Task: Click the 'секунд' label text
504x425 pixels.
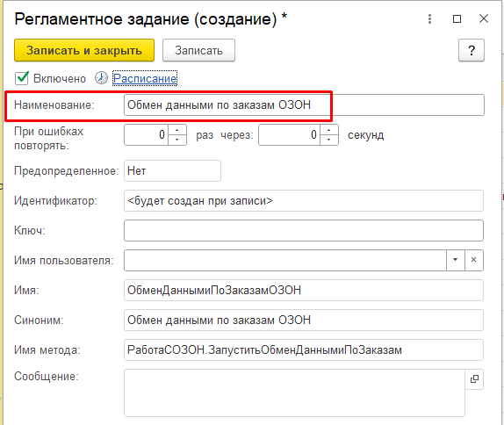Action: click(366, 135)
